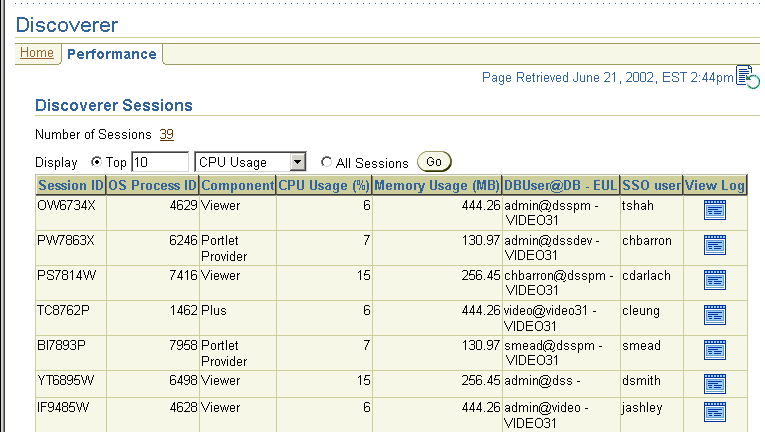Open view log for session PW7863X

tap(715, 245)
